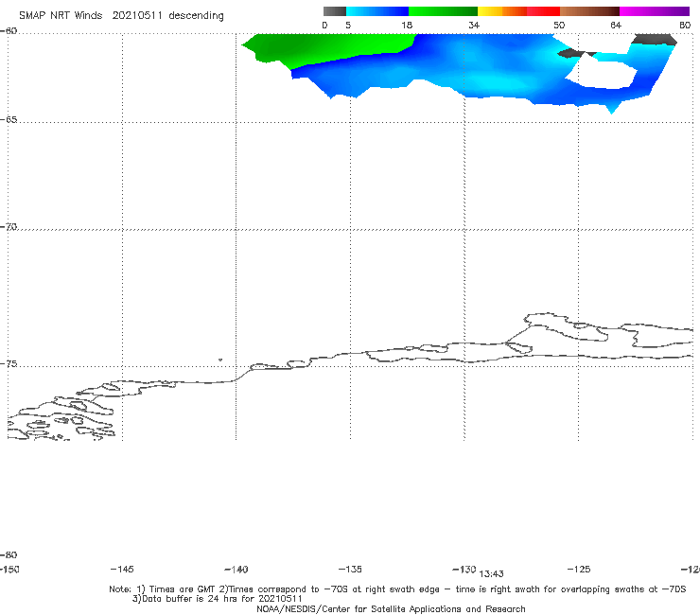This screenshot has height=615, width=700.
Task: Pick the yellow-to-red segment of the color bar
Action: pyautogui.click(x=518, y=11)
